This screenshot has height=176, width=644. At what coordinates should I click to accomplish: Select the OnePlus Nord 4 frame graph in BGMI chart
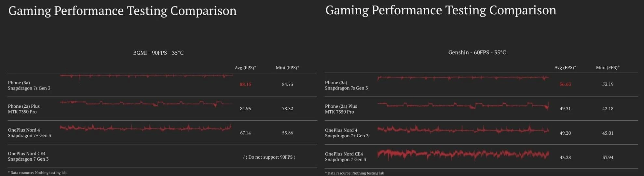tap(146, 128)
